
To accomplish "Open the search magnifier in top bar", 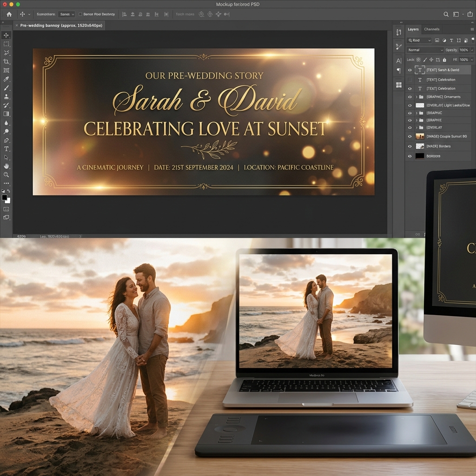I will tap(446, 14).
